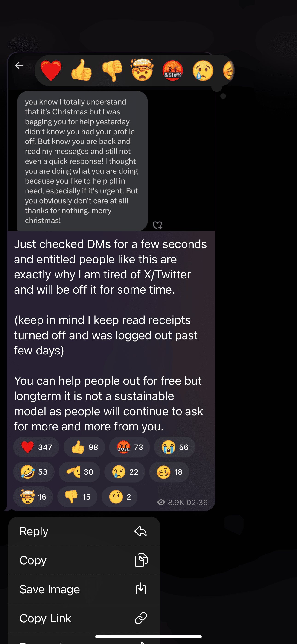Viewport: 297px width, 644px height.
Task: Choose Save Image in the context menu
Action: click(x=84, y=589)
